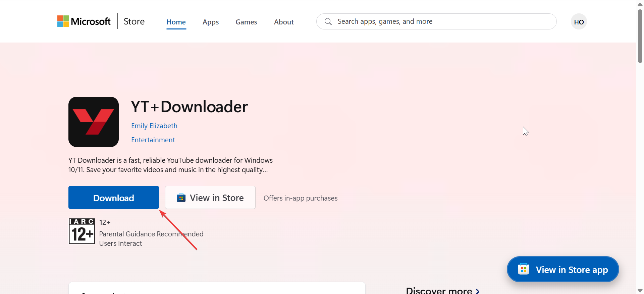This screenshot has width=644, height=294.
Task: Click the 'Parental Guidance Recommended' text
Action: point(151,234)
